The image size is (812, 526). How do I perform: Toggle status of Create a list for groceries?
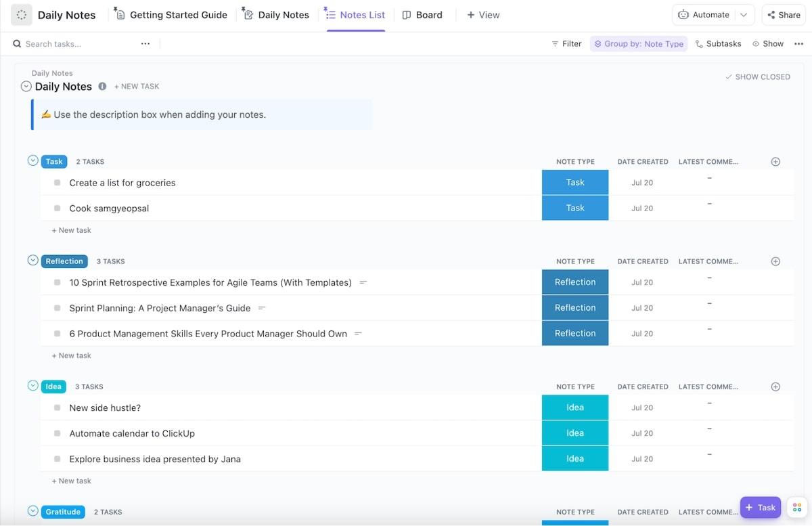[58, 183]
